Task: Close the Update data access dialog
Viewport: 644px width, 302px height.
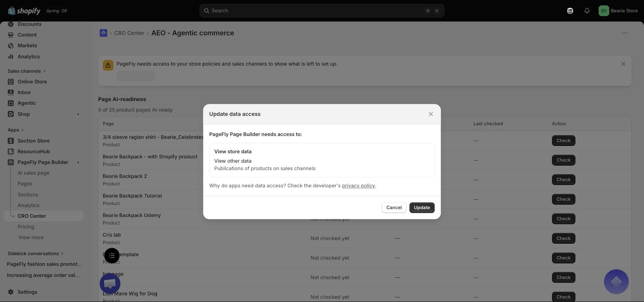Action: 431,114
